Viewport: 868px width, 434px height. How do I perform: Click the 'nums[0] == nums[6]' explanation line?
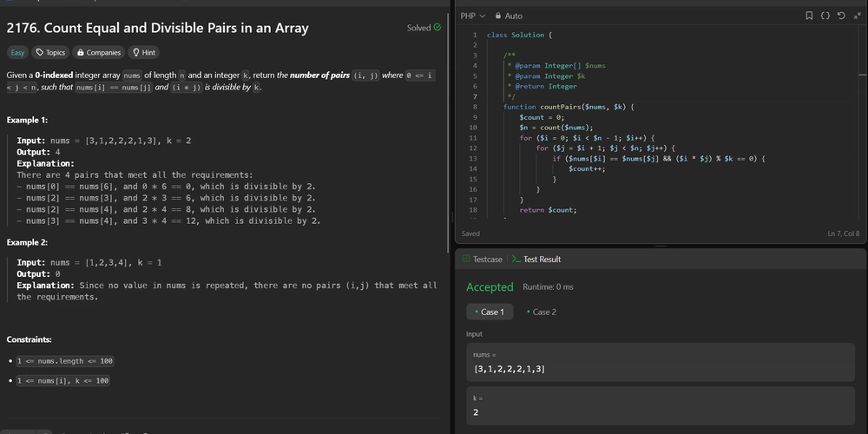[166, 187]
